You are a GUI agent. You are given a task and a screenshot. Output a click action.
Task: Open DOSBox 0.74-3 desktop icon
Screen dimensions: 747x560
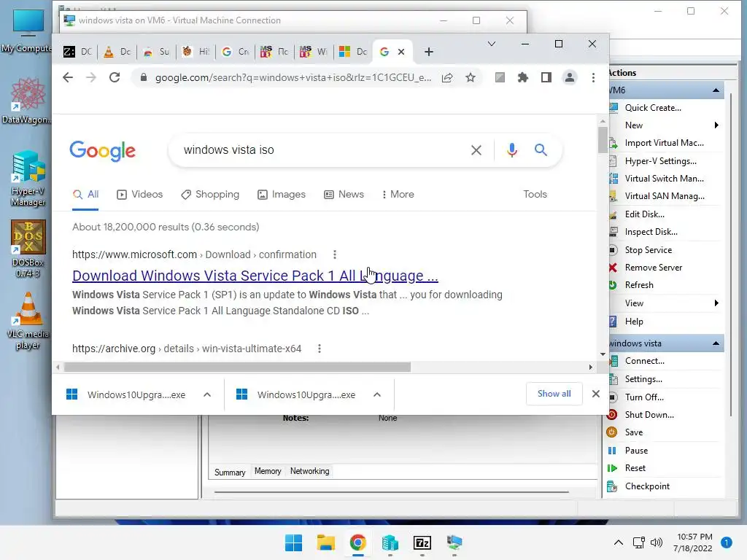[x=28, y=249]
